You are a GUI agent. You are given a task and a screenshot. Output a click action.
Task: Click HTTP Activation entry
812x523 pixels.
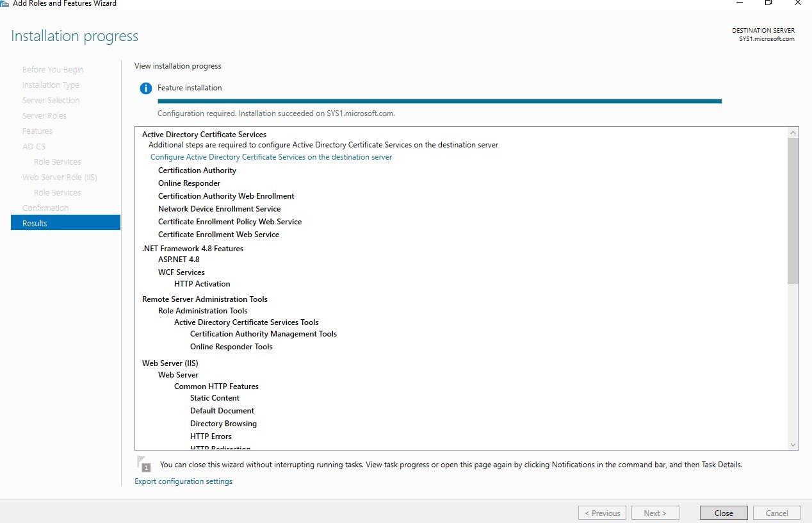[202, 284]
